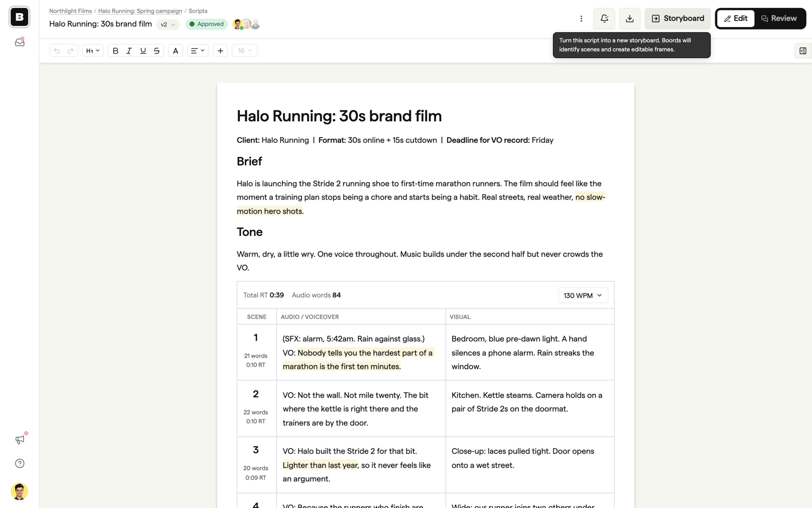Screen dimensions: 812x508
Task: Open the inbox icon in sidebar
Action: [20, 42]
